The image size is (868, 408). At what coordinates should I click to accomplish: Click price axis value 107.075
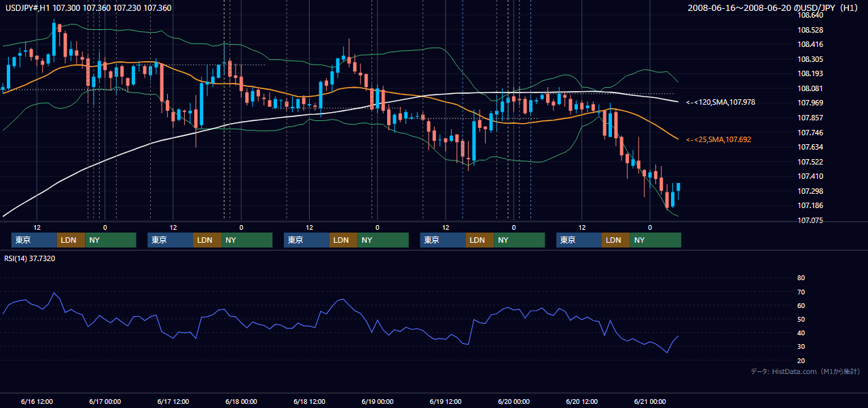pyautogui.click(x=810, y=220)
